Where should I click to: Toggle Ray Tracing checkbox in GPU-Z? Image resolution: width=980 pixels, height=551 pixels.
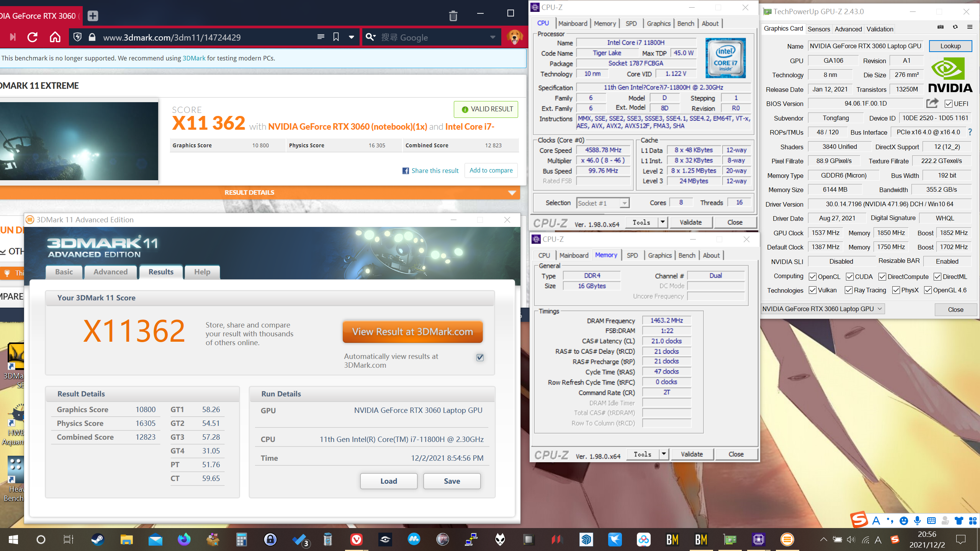(848, 290)
